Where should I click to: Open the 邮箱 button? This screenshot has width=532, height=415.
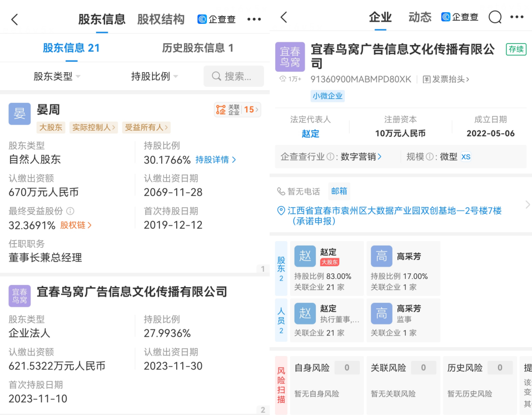(x=339, y=191)
